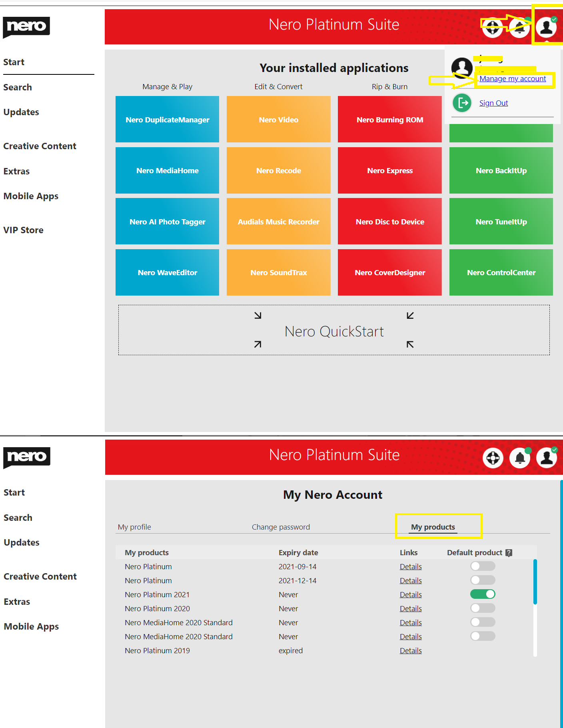Open Creative Content in top sidebar
Viewport: 563px width, 728px height.
point(40,146)
